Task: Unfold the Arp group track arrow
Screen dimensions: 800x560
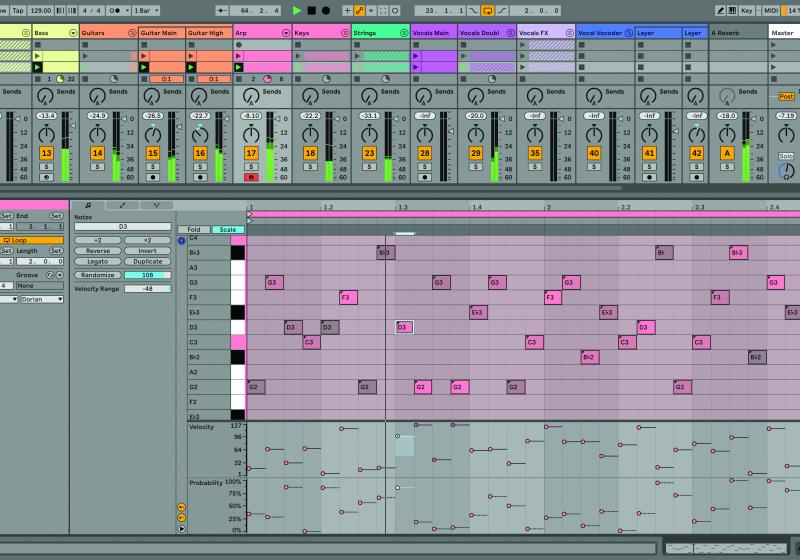Action: pos(286,33)
